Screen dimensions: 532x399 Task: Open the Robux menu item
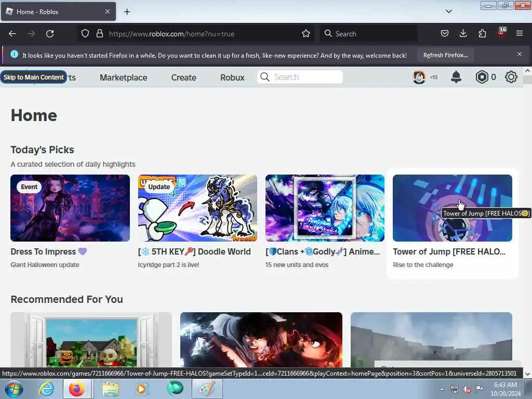232,78
